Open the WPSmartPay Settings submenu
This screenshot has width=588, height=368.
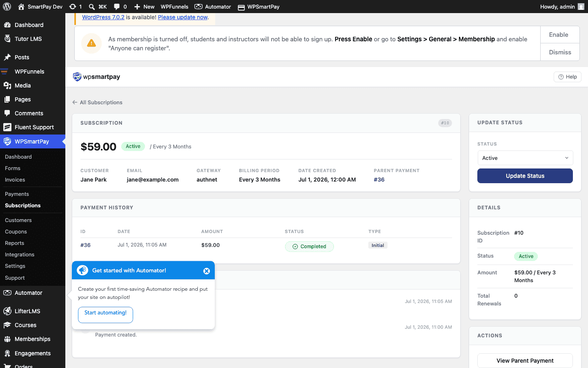pos(15,266)
